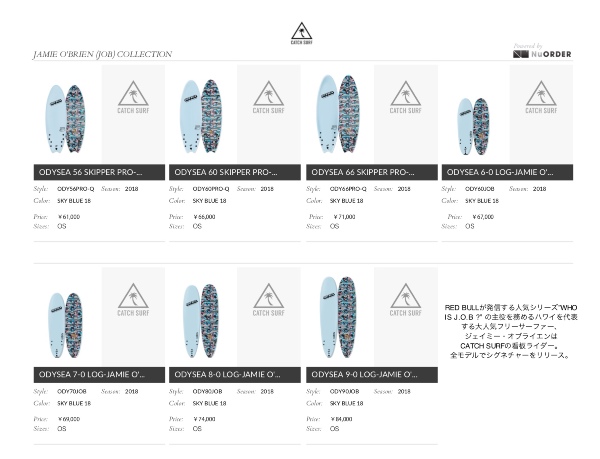Image resolution: width=600 pixels, height=459 pixels.
Task: Click Catch Surf palm logo beside Odysea 60 Skipper
Action: tap(269, 103)
